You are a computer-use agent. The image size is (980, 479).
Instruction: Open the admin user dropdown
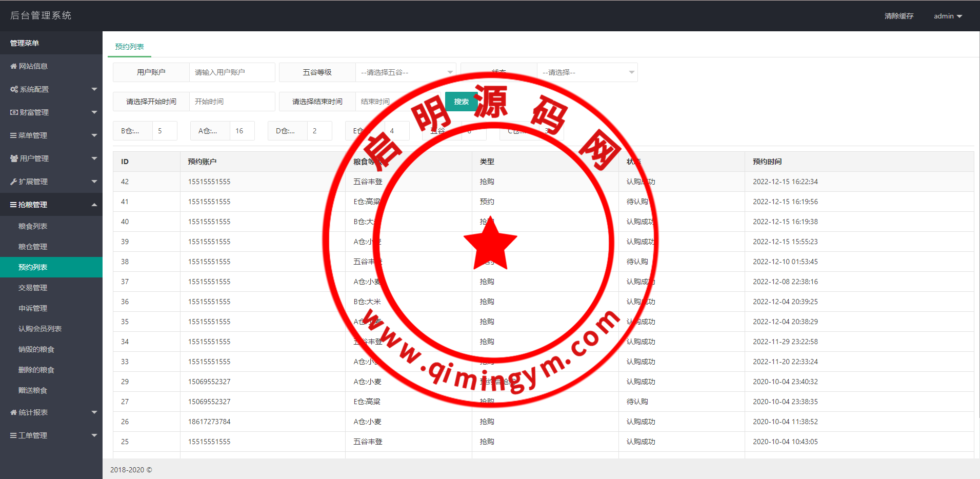point(947,16)
